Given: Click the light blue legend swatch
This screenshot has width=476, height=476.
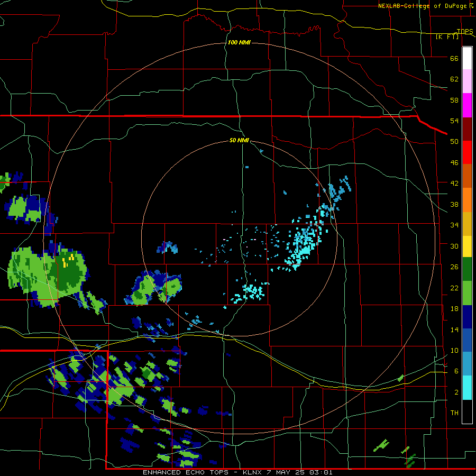Looking at the screenshot, I should (x=467, y=364).
